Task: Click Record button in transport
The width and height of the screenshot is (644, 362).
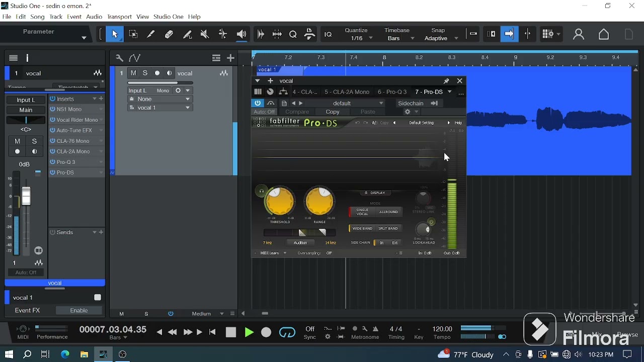Action: click(x=267, y=332)
